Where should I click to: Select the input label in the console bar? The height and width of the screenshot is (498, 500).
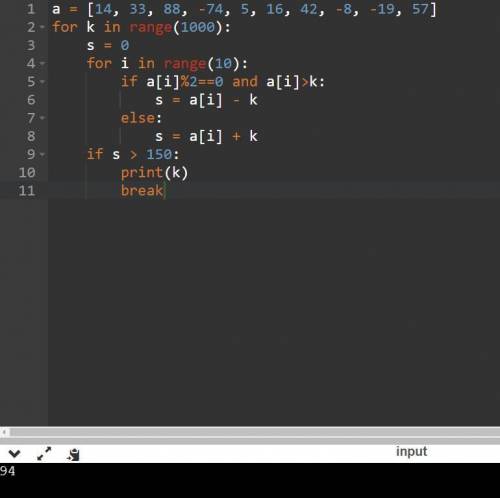pos(411,452)
